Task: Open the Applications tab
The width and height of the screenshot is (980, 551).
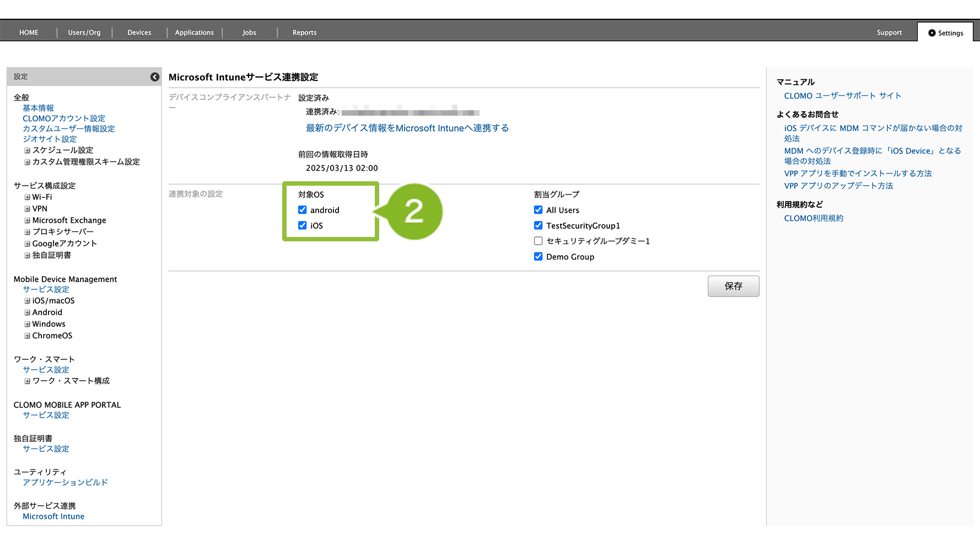Action: coord(195,33)
